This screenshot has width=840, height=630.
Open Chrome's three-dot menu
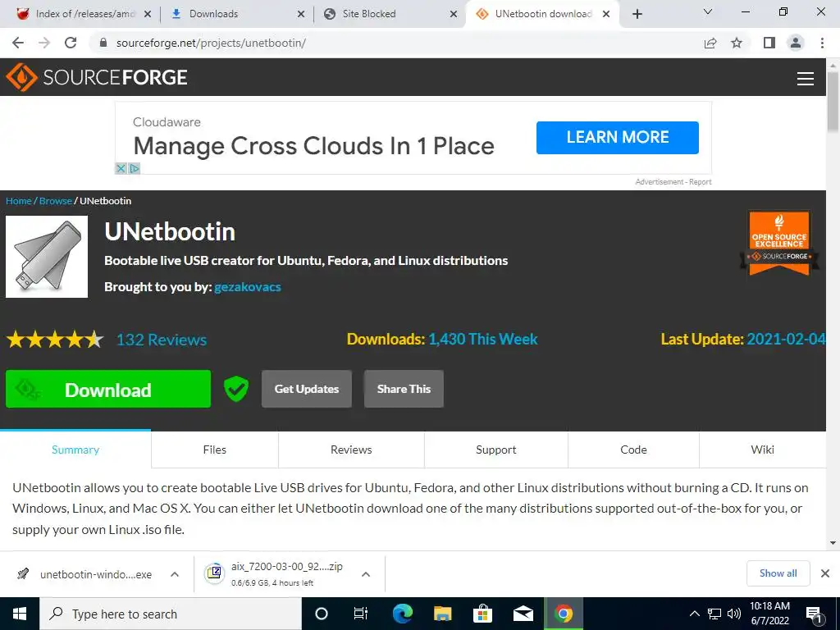(x=822, y=43)
